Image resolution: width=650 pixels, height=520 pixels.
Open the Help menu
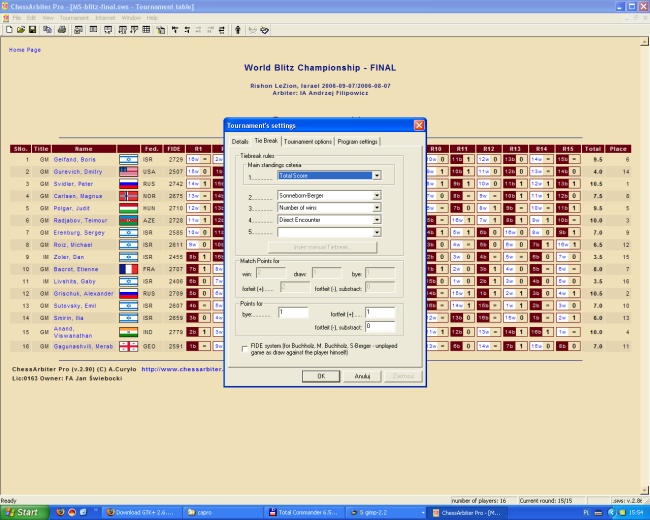(x=152, y=18)
